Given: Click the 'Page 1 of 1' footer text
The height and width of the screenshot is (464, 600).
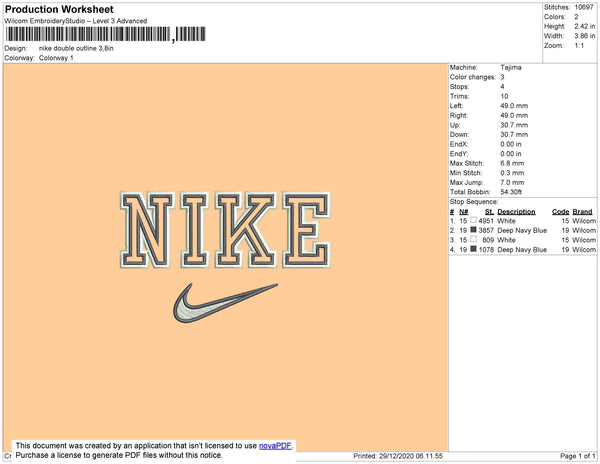Looking at the screenshot, I should [578, 456].
